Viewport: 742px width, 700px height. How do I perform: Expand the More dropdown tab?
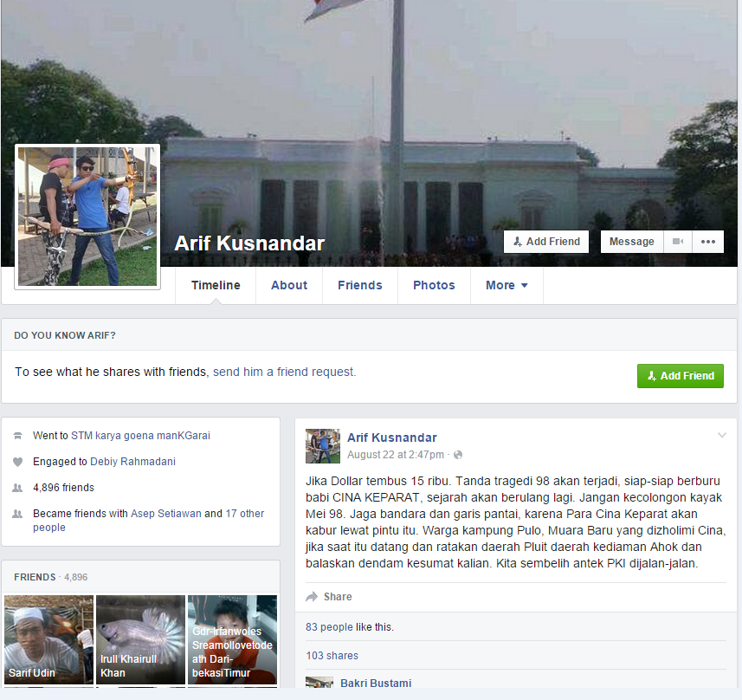pyautogui.click(x=506, y=285)
